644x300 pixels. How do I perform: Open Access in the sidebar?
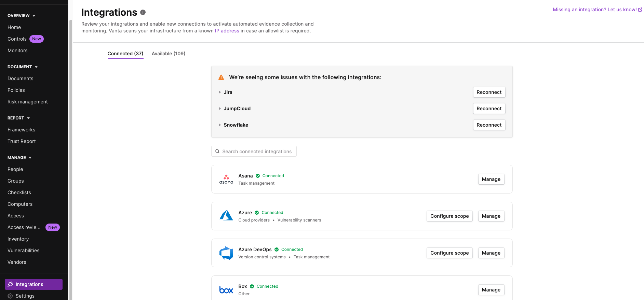[x=16, y=216]
